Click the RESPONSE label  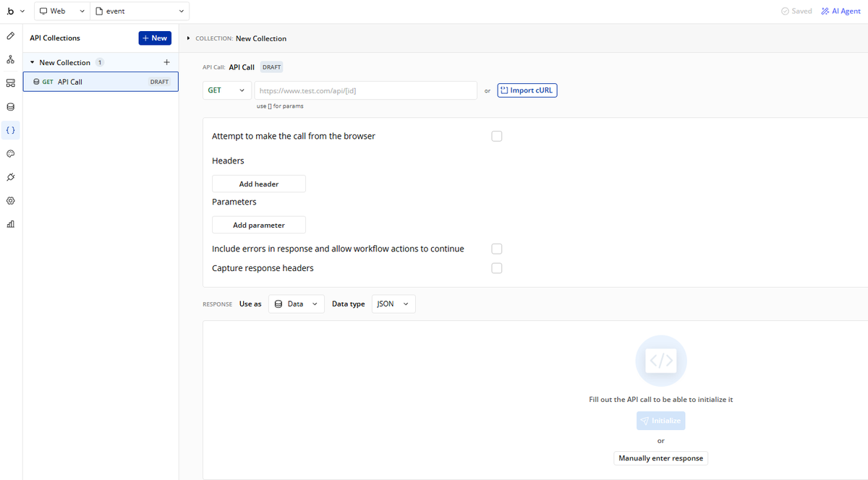218,304
